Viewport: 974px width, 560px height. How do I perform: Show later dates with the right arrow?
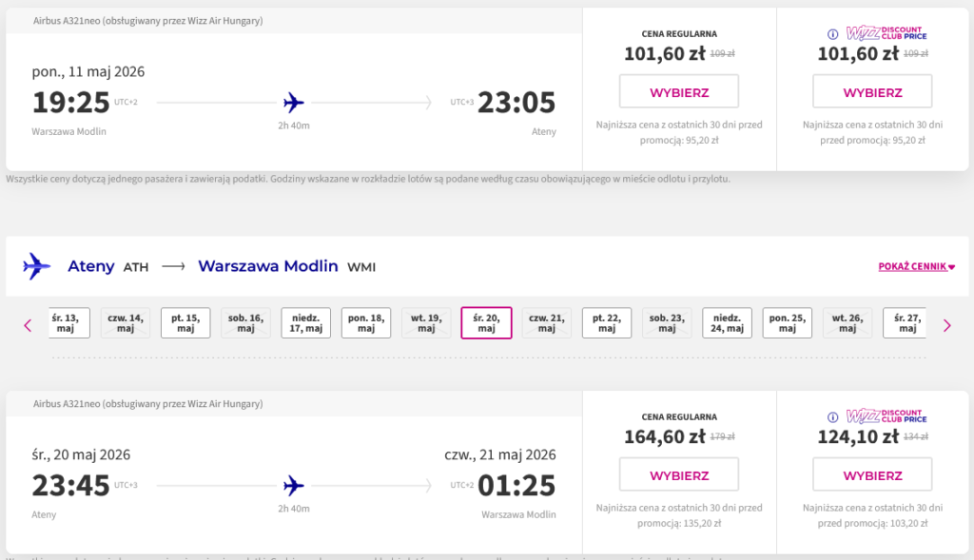click(946, 325)
